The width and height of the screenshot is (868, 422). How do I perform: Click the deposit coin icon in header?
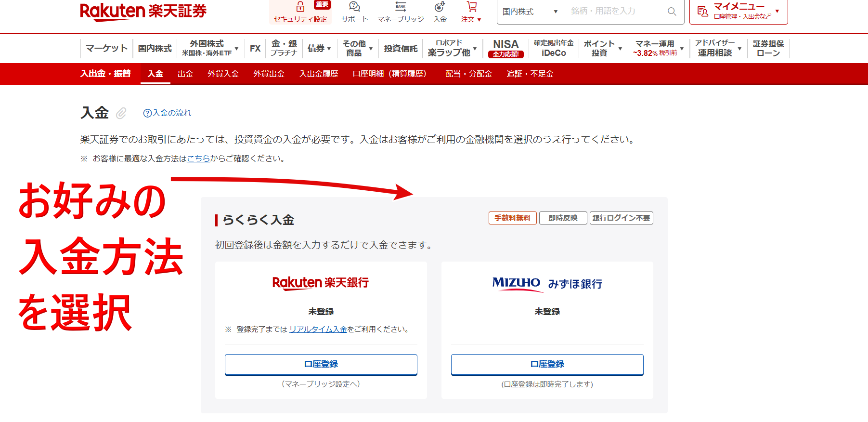[x=440, y=6]
